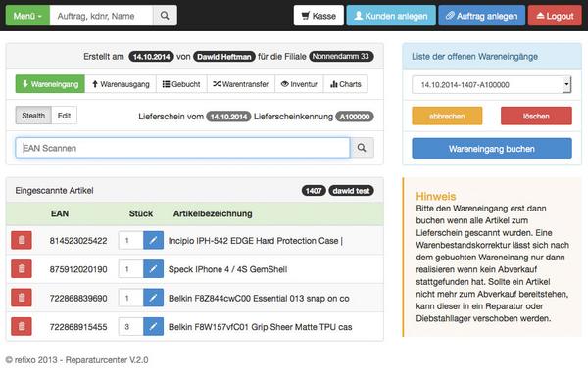Click the Lieferschein vom 14.10.2014 badge
Viewport: 588px width, 376px height.
pos(228,117)
